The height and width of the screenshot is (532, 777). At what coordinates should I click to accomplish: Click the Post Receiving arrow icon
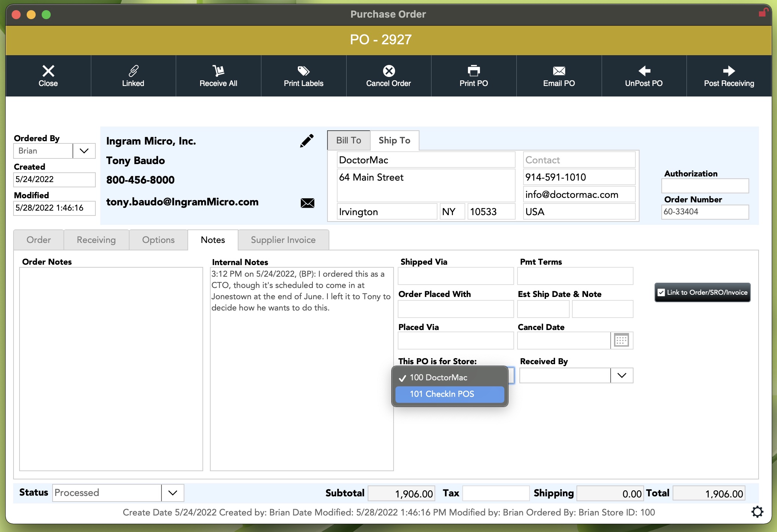point(729,71)
